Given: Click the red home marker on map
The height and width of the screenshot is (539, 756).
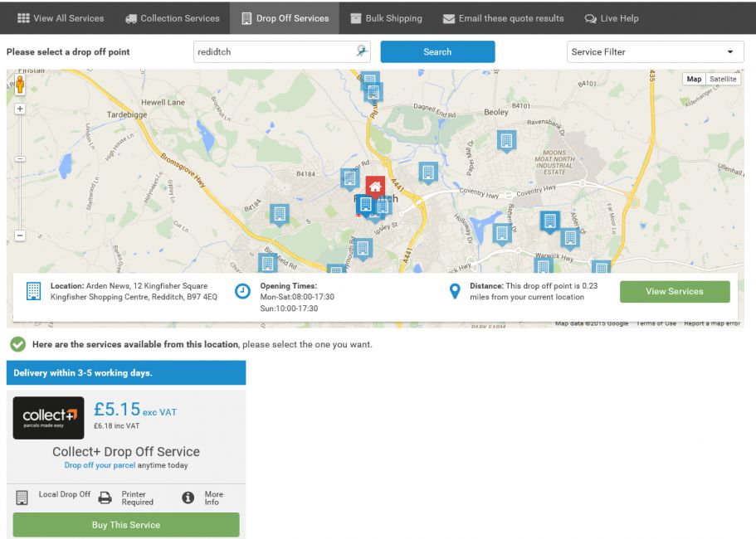Looking at the screenshot, I should tap(375, 187).
